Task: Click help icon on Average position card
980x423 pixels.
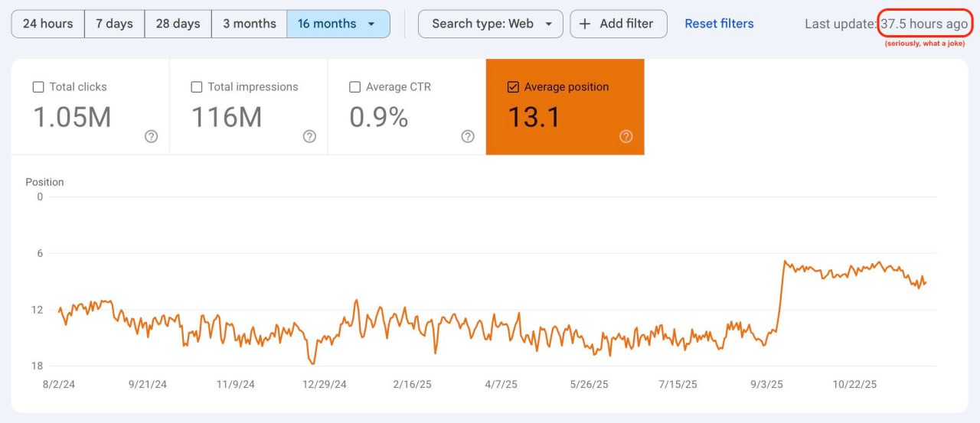Action: (626, 136)
